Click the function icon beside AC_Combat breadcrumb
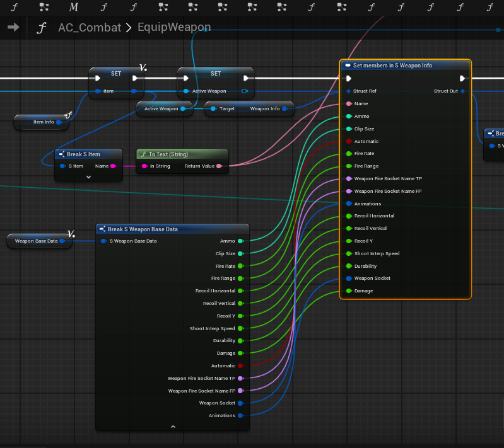The width and height of the screenshot is (504, 448). [42, 28]
